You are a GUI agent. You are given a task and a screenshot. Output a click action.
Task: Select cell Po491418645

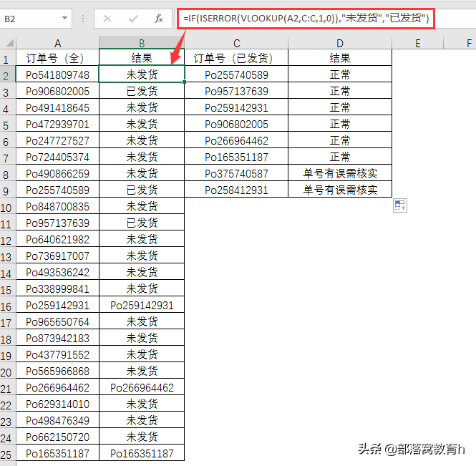click(57, 107)
